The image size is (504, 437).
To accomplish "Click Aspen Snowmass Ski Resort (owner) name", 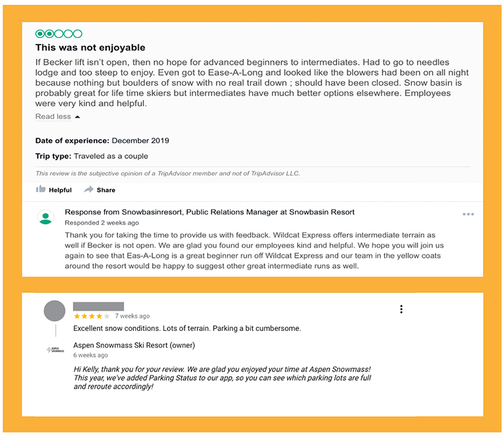I will [134, 345].
